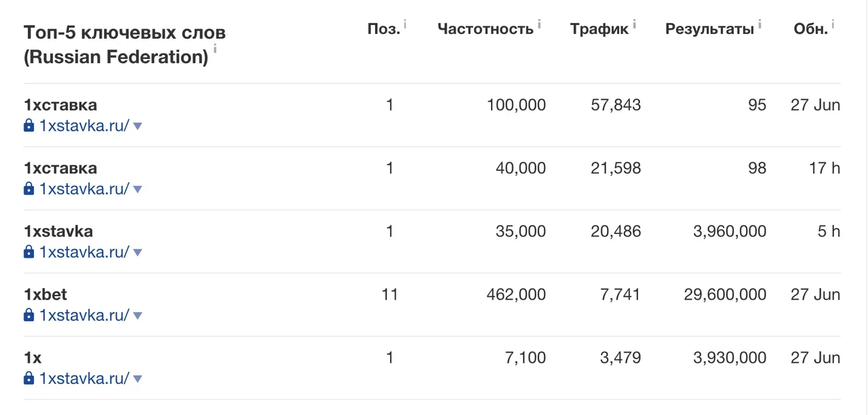The image size is (868, 415).
Task: Click the lock icon under the 1xbet keyword
Action: 28,315
